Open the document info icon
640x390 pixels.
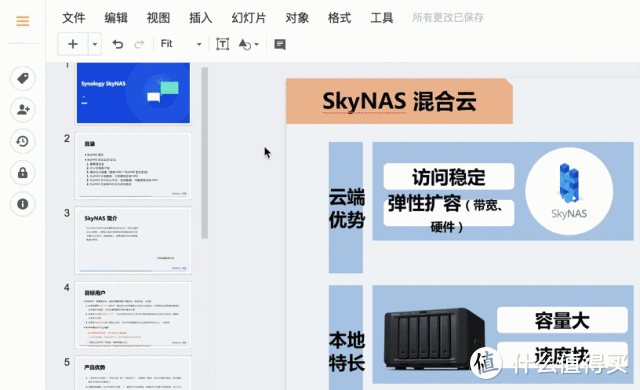[x=22, y=204]
